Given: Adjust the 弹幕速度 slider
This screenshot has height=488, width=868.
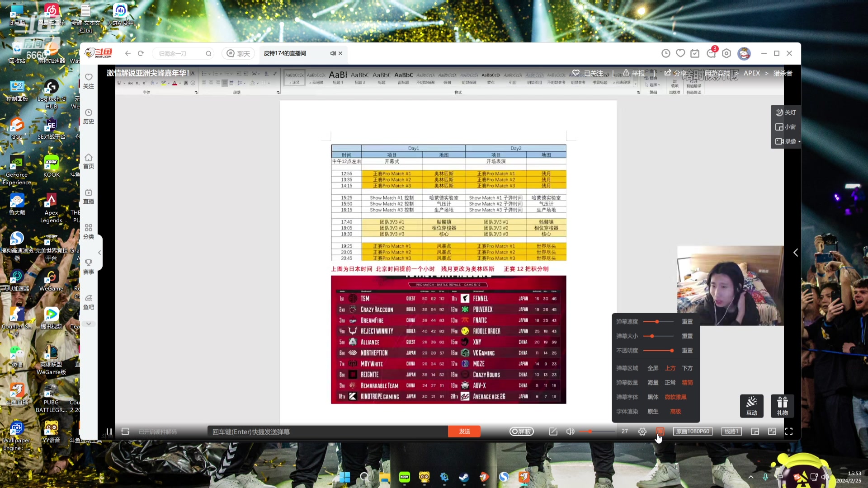Looking at the screenshot, I should click(658, 322).
